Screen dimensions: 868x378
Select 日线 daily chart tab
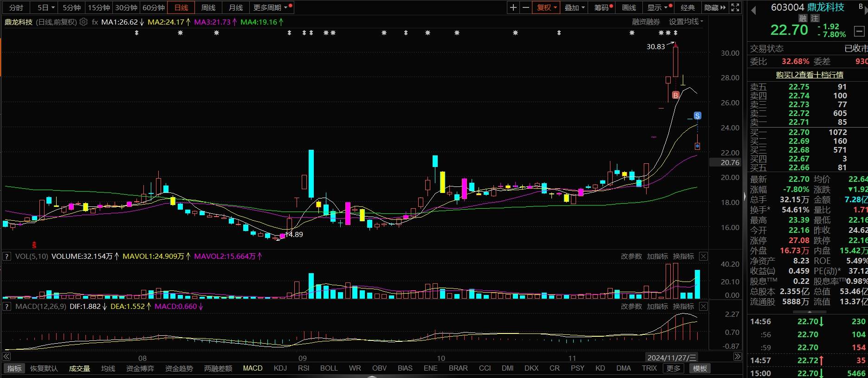coord(181,7)
